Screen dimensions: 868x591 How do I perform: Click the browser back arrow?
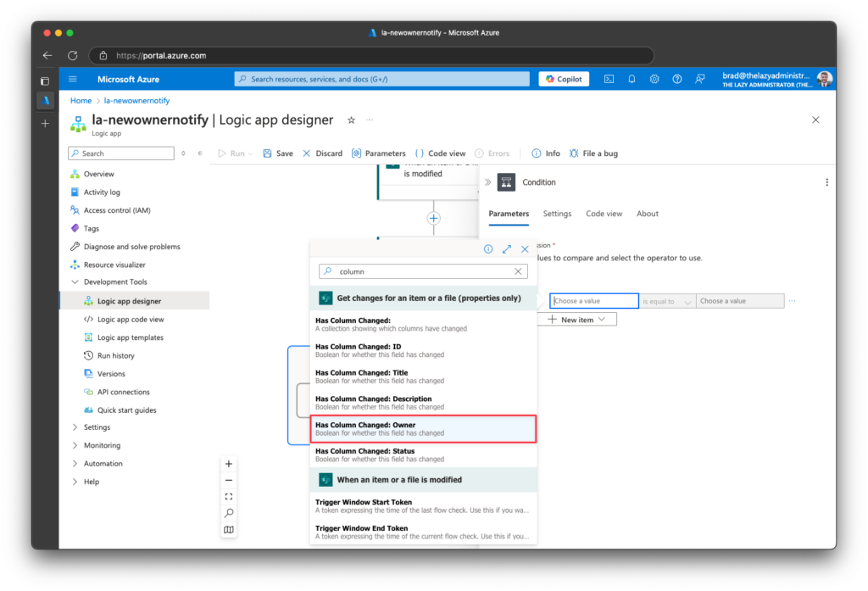tap(47, 55)
